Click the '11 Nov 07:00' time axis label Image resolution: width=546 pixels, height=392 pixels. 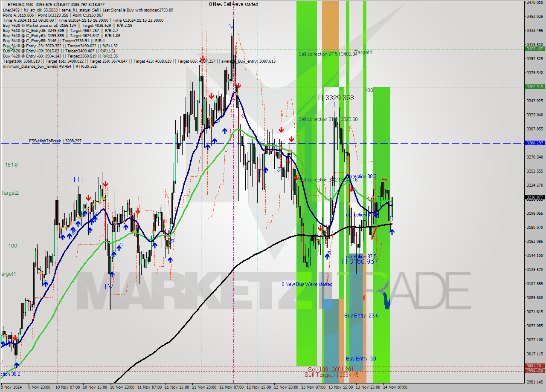150,387
